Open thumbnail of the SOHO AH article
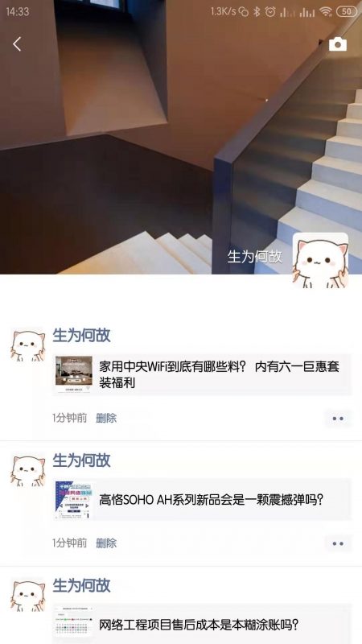Screen dimensions: 362x644 [74, 500]
